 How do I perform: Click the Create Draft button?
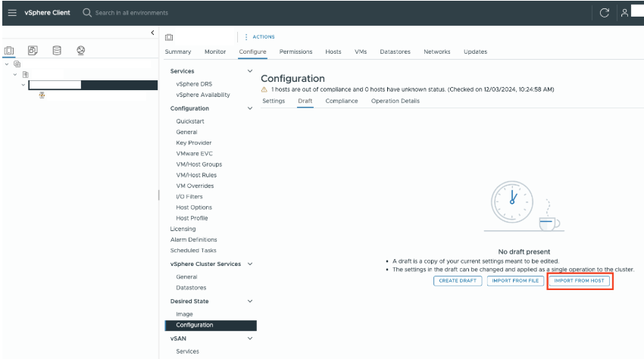click(x=458, y=280)
